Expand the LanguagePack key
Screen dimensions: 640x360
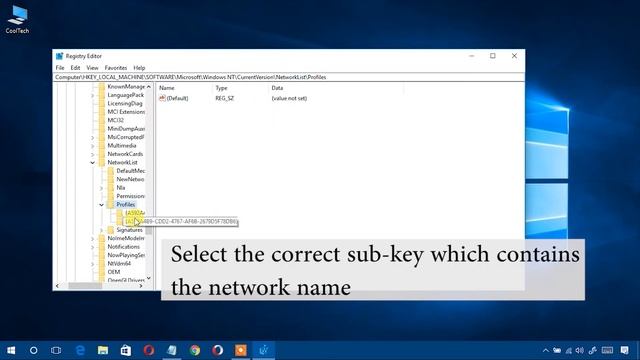tap(93, 95)
